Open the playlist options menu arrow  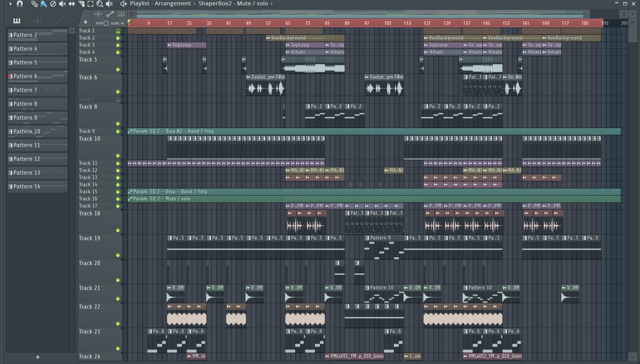[x=10, y=4]
